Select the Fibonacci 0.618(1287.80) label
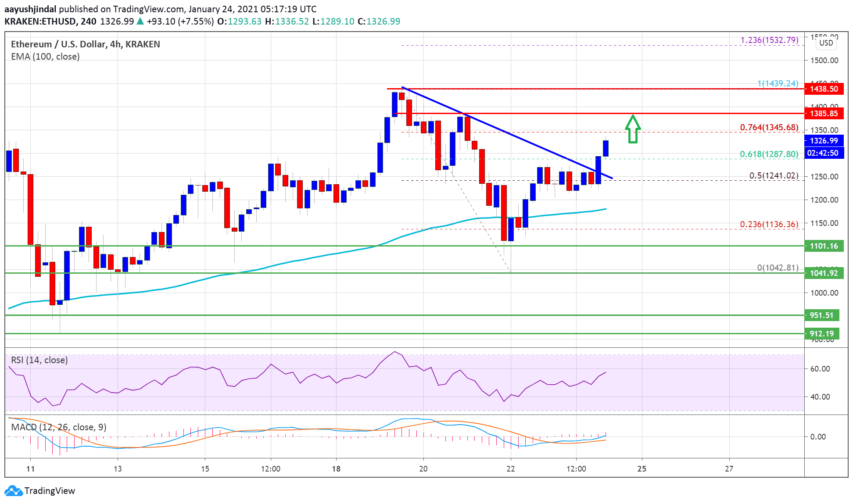Screen dimensions: 853x504 point(769,154)
